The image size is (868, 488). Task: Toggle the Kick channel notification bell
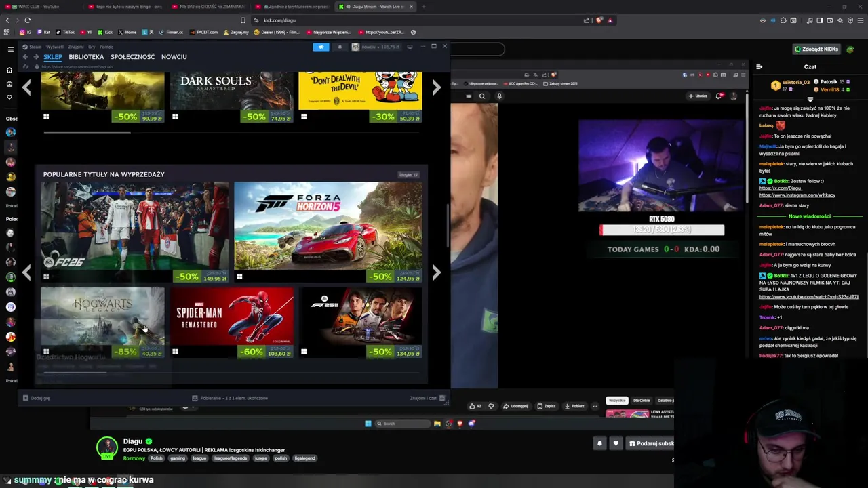coord(599,443)
